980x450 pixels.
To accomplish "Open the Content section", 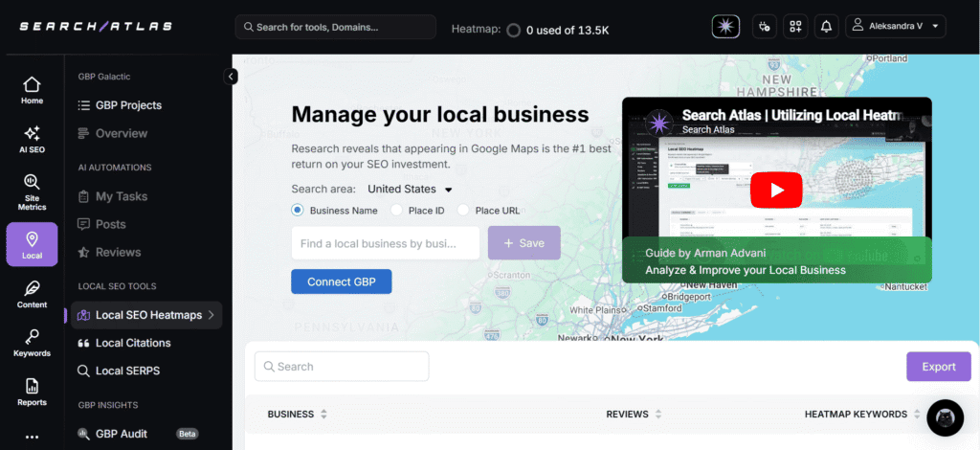I will coord(32,294).
